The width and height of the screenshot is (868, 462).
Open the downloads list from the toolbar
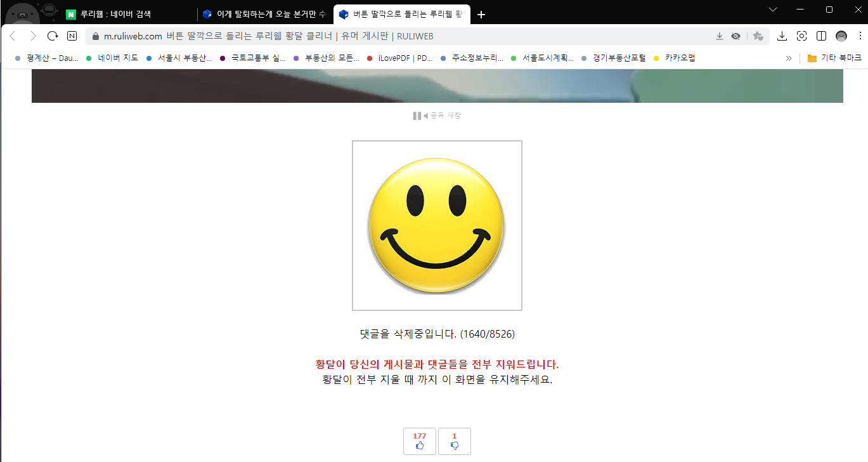(782, 36)
